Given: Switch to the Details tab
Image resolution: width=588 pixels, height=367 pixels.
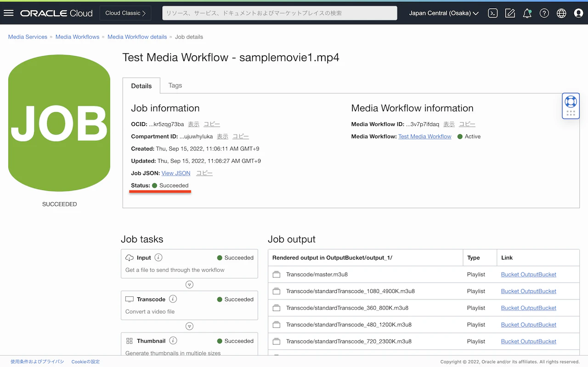Looking at the screenshot, I should (141, 86).
